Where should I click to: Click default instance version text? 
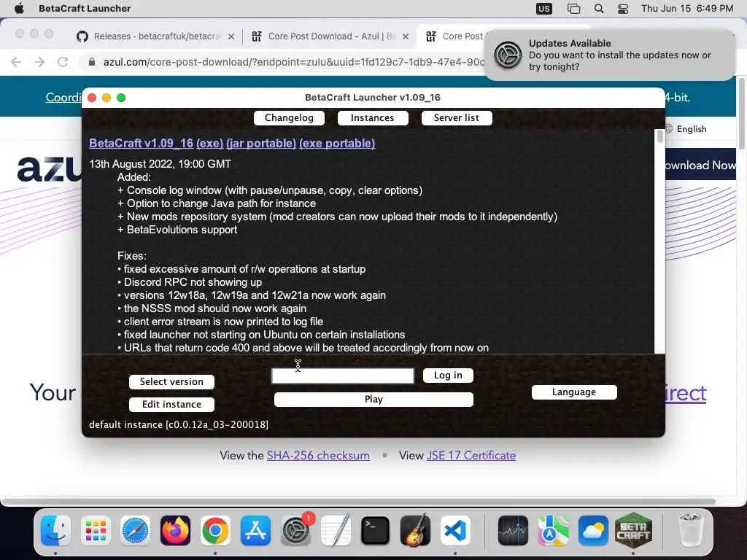click(179, 424)
